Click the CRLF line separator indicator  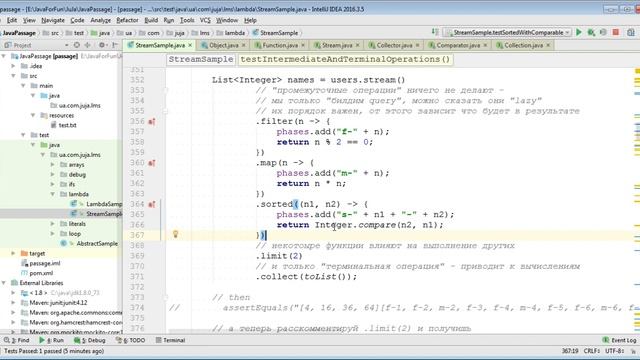(x=591, y=351)
